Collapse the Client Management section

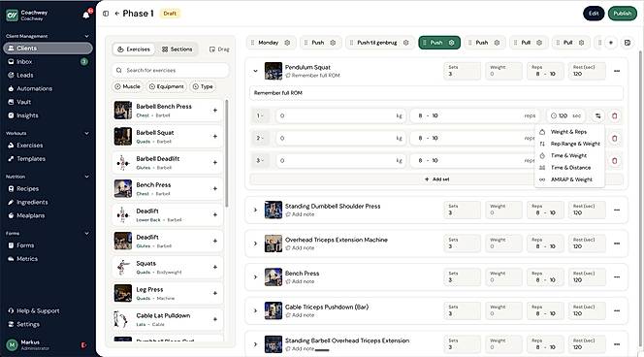(x=86, y=36)
